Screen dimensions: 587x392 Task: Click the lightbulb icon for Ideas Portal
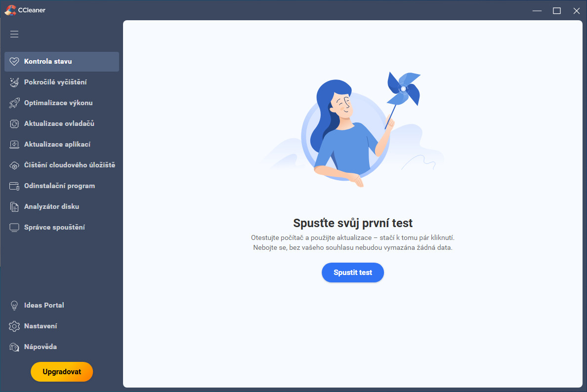click(14, 306)
